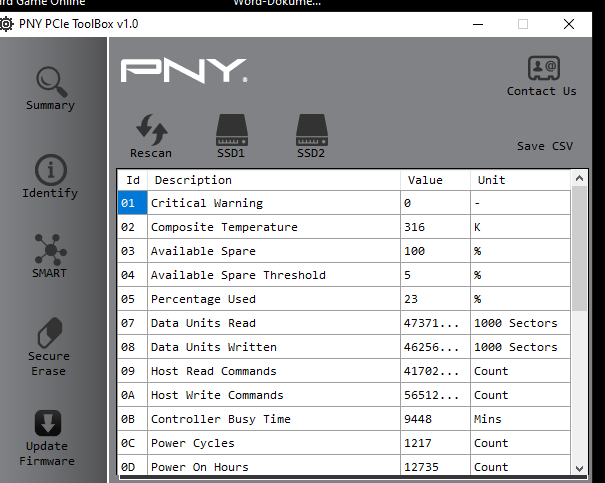Click the 9448 busy time value
The image size is (605, 483).
click(x=436, y=419)
